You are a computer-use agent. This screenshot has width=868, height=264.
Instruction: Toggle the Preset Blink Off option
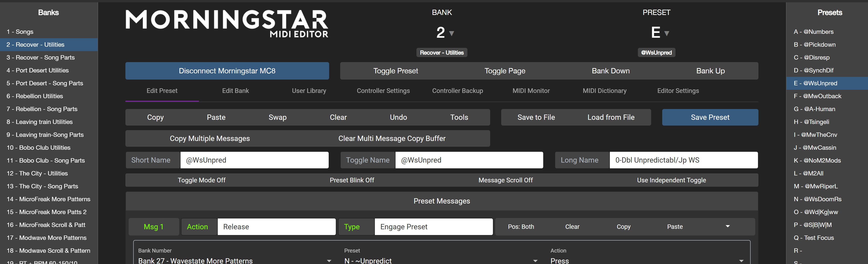click(x=352, y=180)
